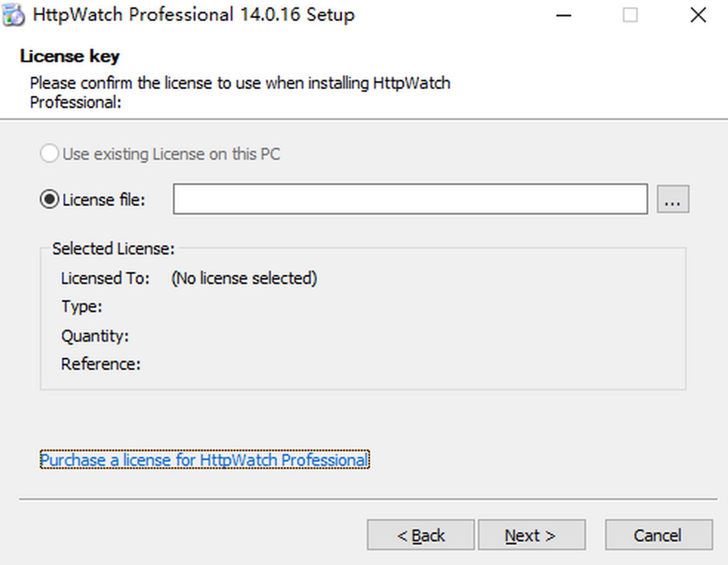The width and height of the screenshot is (728, 565).
Task: Click the 'Reference:' label
Action: point(101,364)
